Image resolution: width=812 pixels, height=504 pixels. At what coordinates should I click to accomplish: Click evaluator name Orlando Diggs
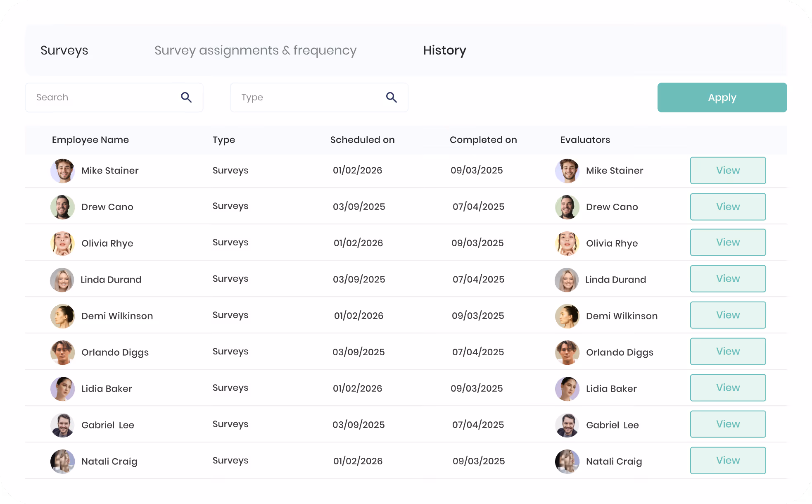pos(620,352)
